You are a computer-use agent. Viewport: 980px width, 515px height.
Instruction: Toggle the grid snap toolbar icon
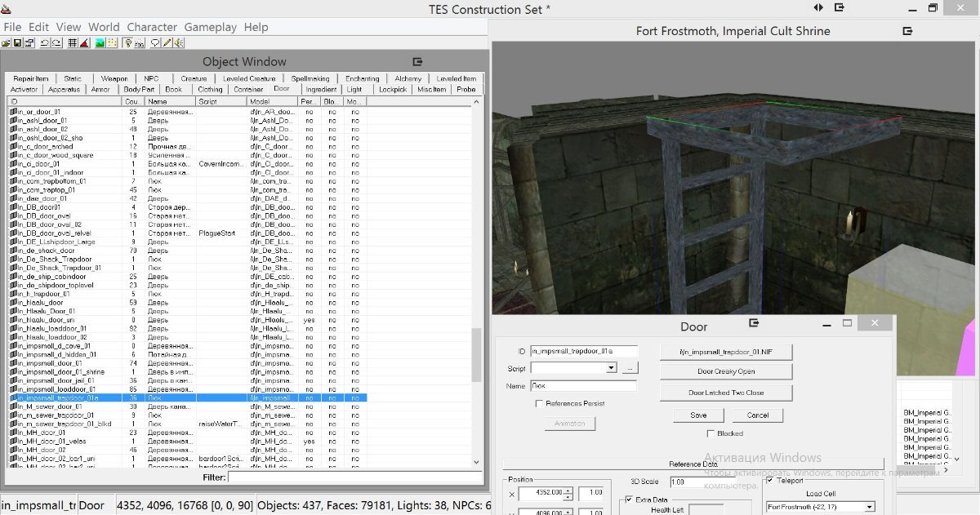(73, 43)
